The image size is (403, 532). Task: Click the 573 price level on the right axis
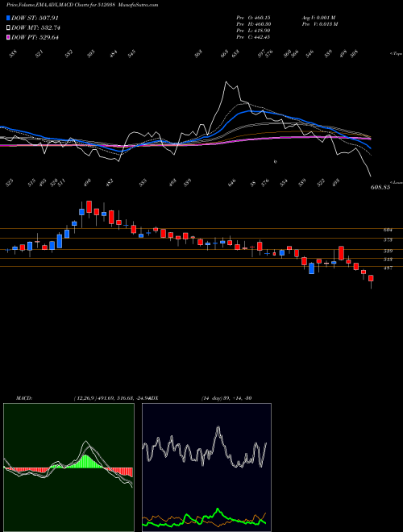tap(388, 240)
